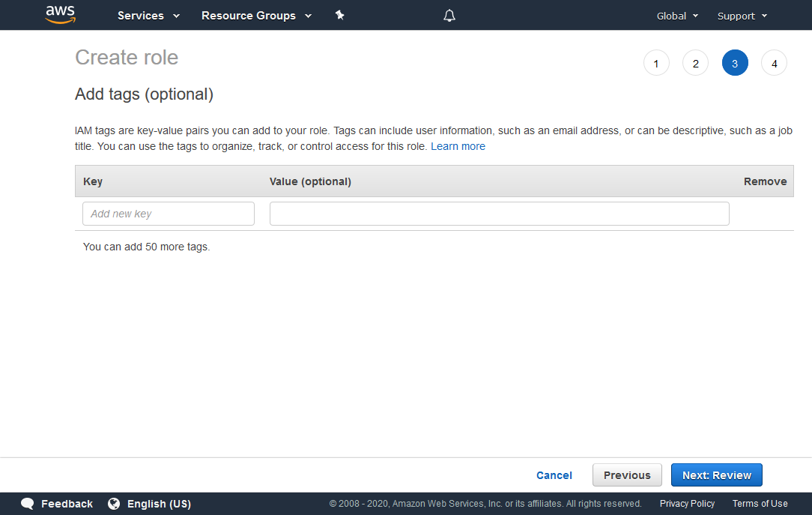The image size is (812, 515).
Task: Open the Learn more link
Action: point(458,145)
